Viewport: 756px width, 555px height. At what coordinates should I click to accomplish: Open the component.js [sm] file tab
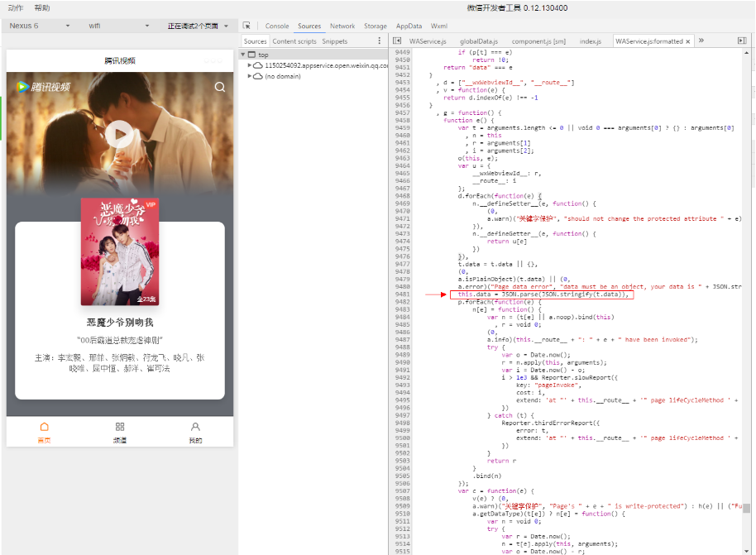coord(538,41)
